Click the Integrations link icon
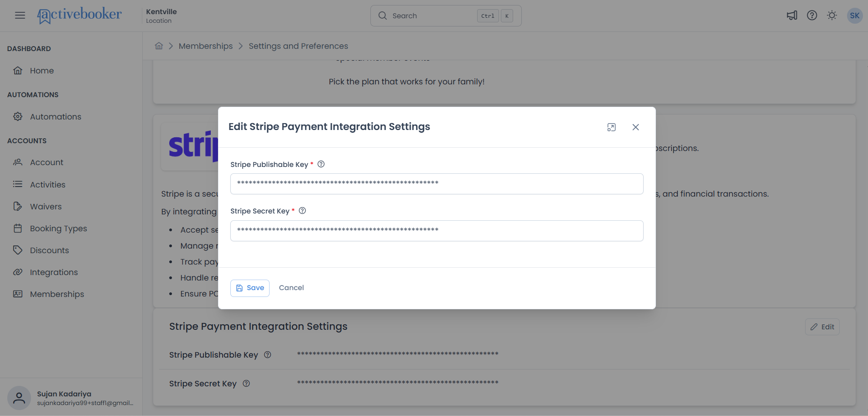Screen dimensions: 868x416 click(x=18, y=272)
